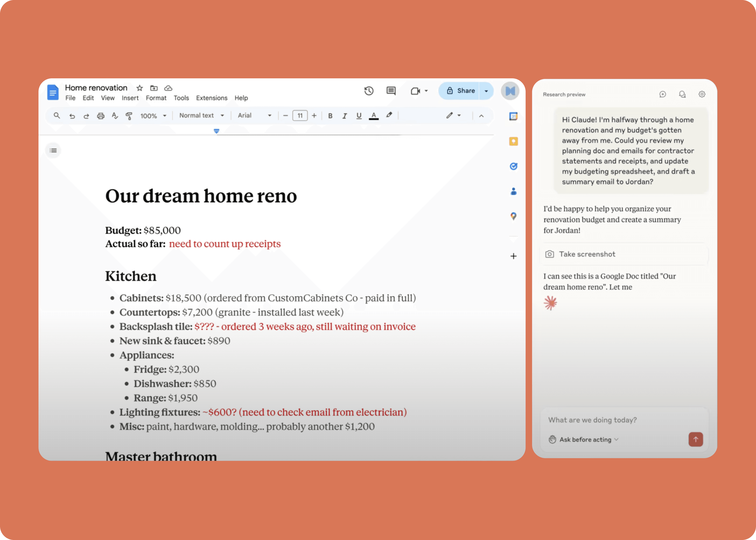Click the print icon in toolbar
This screenshot has width=756, height=540.
pyautogui.click(x=100, y=116)
